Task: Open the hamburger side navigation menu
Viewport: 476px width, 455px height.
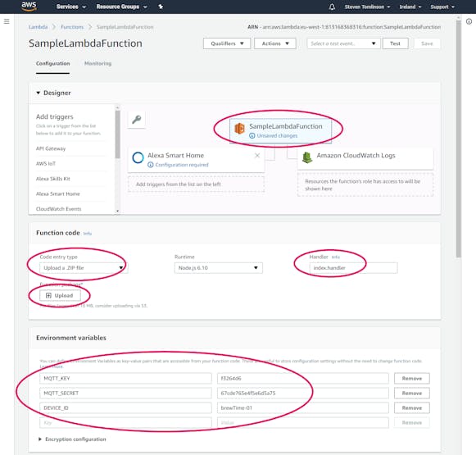Action: click(7, 21)
